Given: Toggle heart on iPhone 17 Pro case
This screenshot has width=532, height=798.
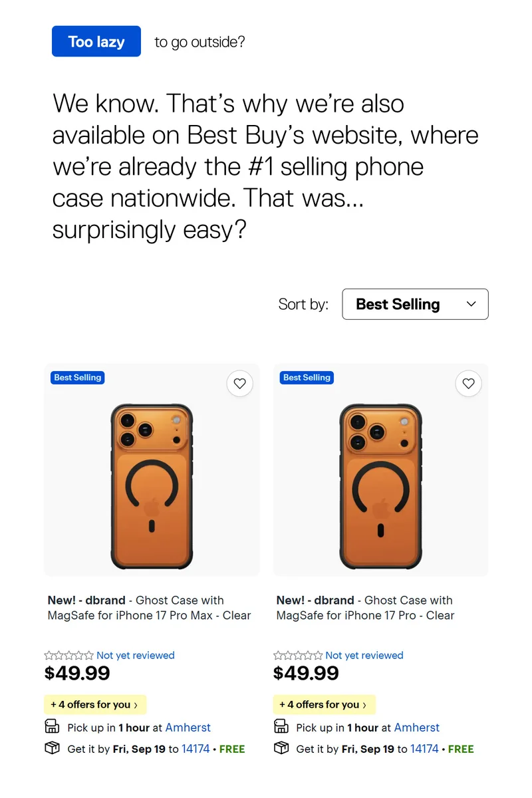Looking at the screenshot, I should pos(469,384).
